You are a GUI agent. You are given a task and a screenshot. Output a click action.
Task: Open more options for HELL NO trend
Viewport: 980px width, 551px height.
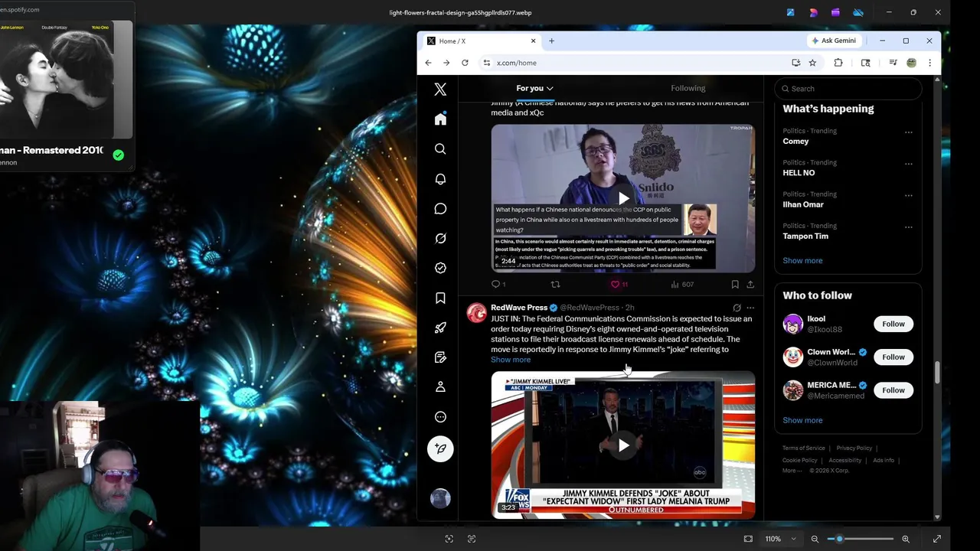tap(909, 164)
